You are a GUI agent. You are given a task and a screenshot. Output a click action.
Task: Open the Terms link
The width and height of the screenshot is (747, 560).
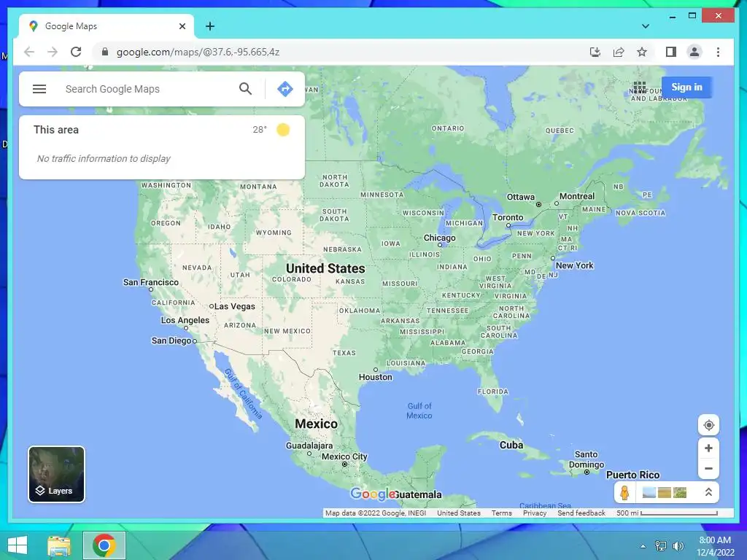502,513
